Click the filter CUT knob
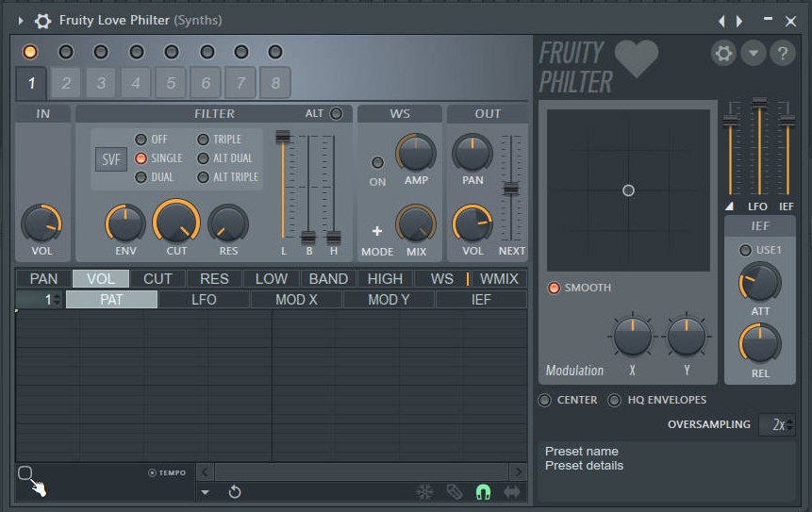The image size is (812, 512). 176,222
